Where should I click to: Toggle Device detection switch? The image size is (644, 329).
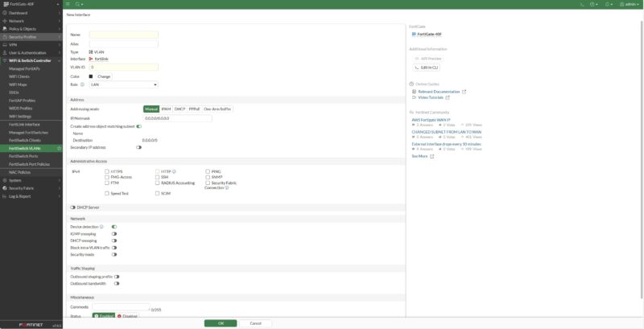click(114, 227)
